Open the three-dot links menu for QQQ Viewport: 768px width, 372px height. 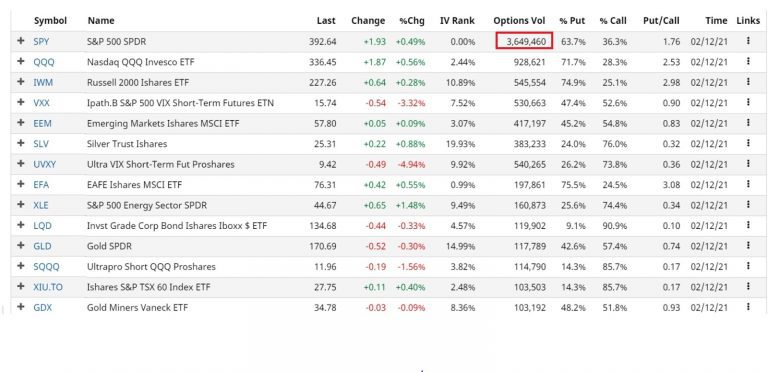click(748, 62)
